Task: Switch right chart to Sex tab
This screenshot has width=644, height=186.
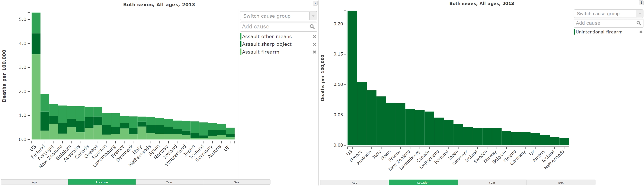Action: [561, 183]
